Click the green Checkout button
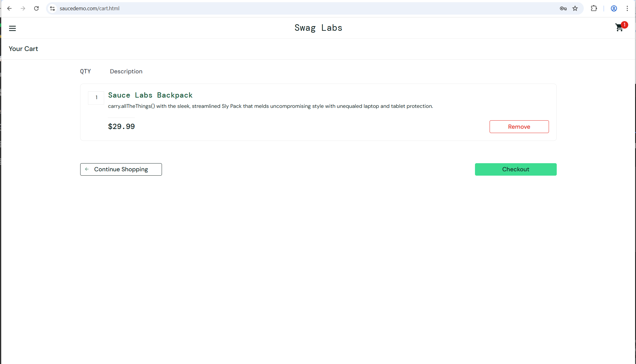The height and width of the screenshot is (364, 636). tap(515, 169)
